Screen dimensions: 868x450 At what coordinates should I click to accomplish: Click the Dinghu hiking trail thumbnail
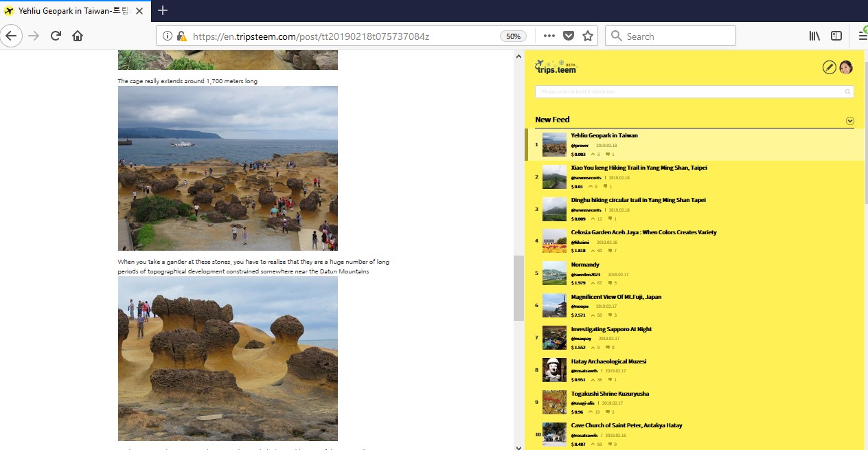554,210
